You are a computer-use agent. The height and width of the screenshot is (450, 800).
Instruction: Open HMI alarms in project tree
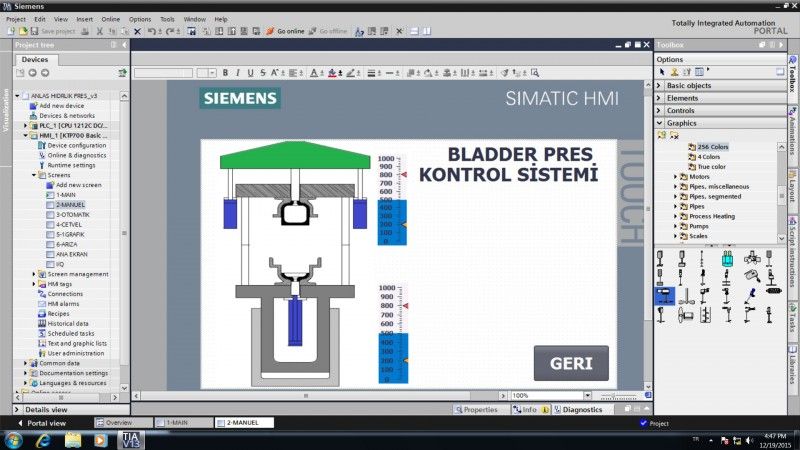[x=63, y=304]
